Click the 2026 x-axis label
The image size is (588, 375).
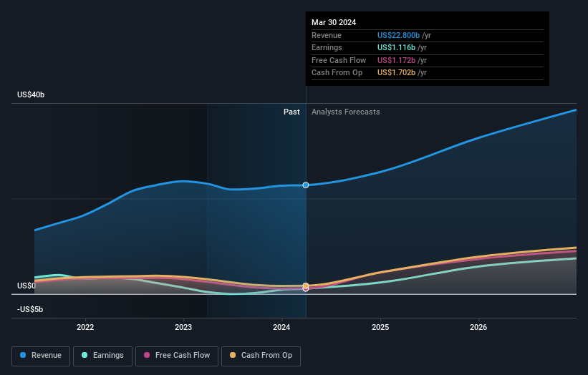[x=478, y=327]
